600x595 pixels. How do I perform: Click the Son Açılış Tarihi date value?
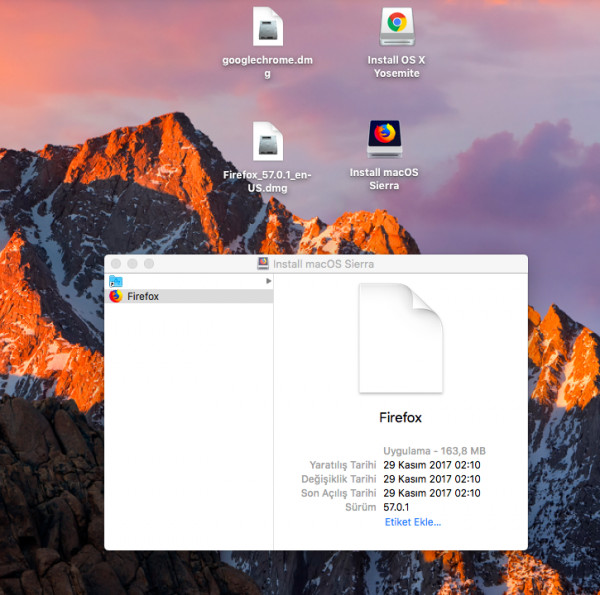click(x=432, y=493)
